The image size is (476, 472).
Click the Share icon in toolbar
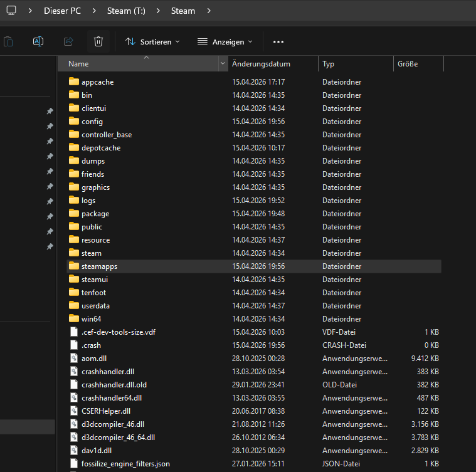tap(68, 41)
